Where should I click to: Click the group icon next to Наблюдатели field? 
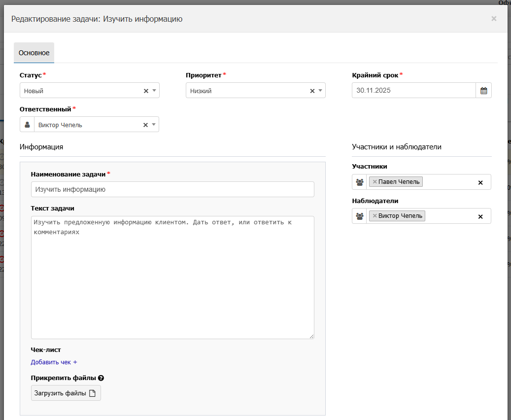(359, 216)
